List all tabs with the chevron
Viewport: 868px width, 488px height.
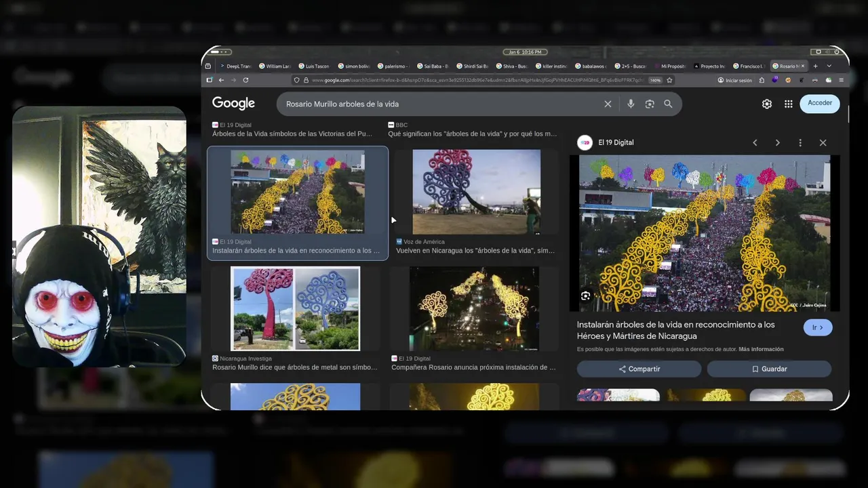click(x=829, y=66)
